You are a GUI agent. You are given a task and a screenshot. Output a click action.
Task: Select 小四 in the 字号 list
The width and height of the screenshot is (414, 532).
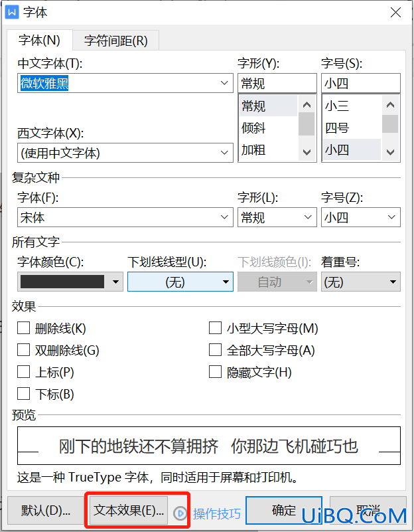point(352,149)
